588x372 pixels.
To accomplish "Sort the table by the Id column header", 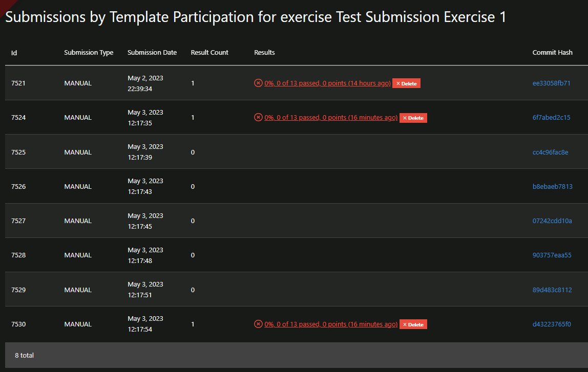I will 14,52.
